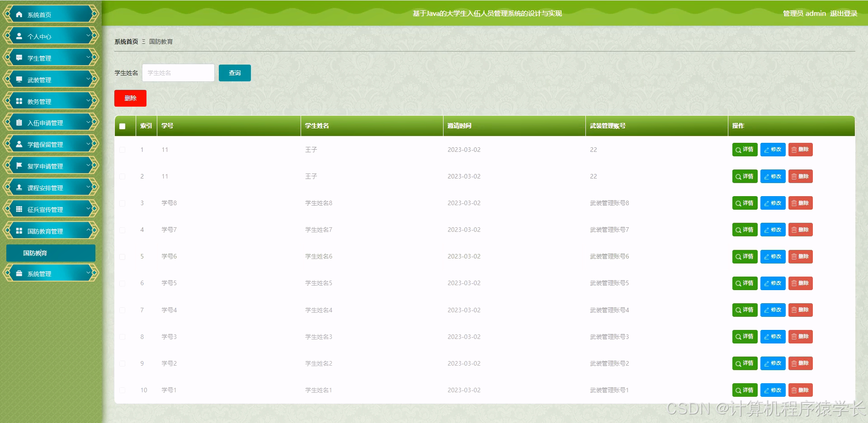
Task: Click 修改 pencil icon in row 1
Action: 766,150
